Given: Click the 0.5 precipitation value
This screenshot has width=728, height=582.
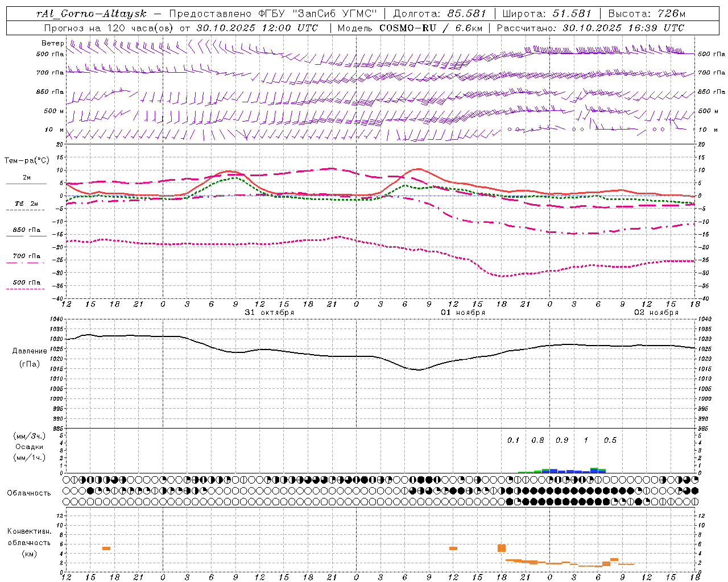Looking at the screenshot, I should (x=610, y=440).
